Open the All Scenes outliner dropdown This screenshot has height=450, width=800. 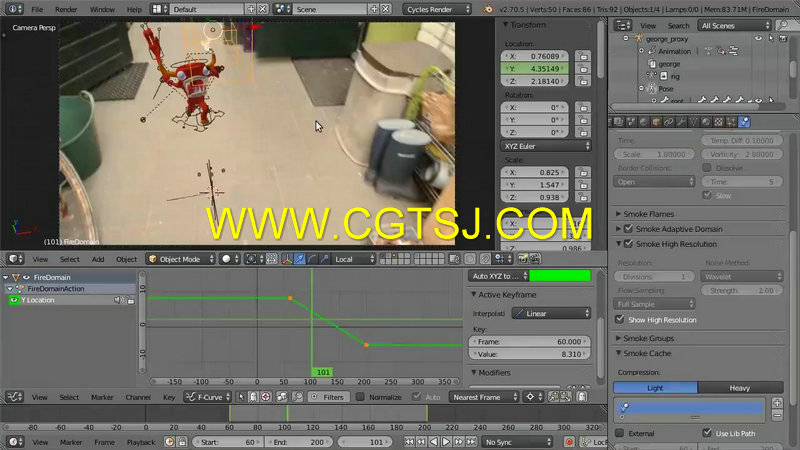click(734, 25)
